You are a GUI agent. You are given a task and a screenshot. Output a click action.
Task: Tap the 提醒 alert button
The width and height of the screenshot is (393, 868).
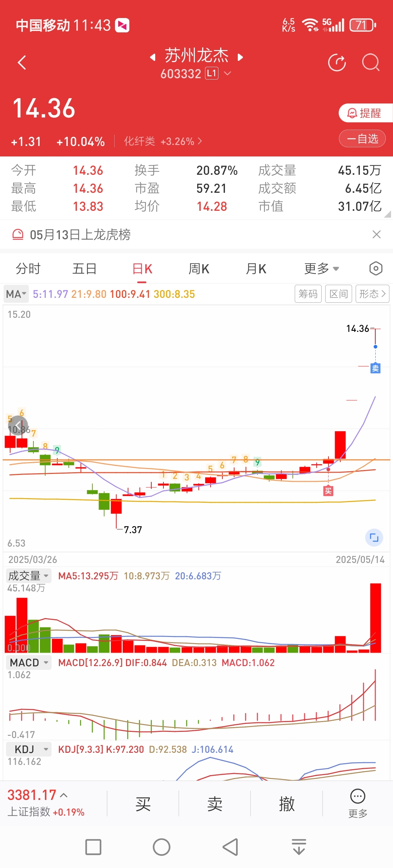pyautogui.click(x=365, y=113)
